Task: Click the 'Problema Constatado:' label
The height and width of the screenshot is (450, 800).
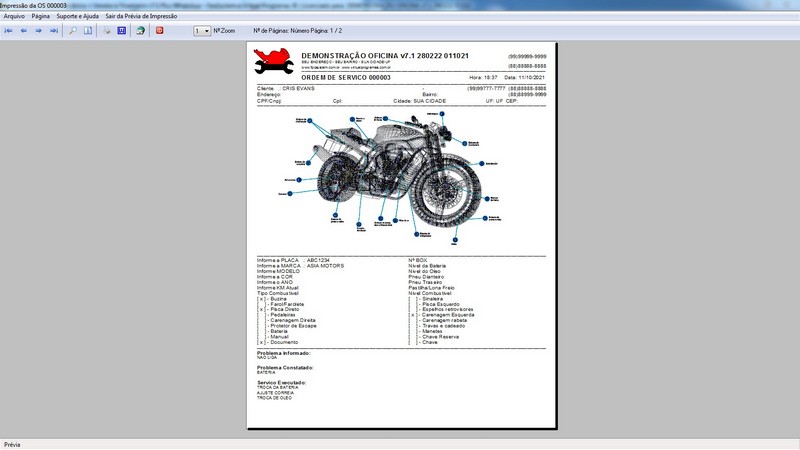Action: (285, 368)
